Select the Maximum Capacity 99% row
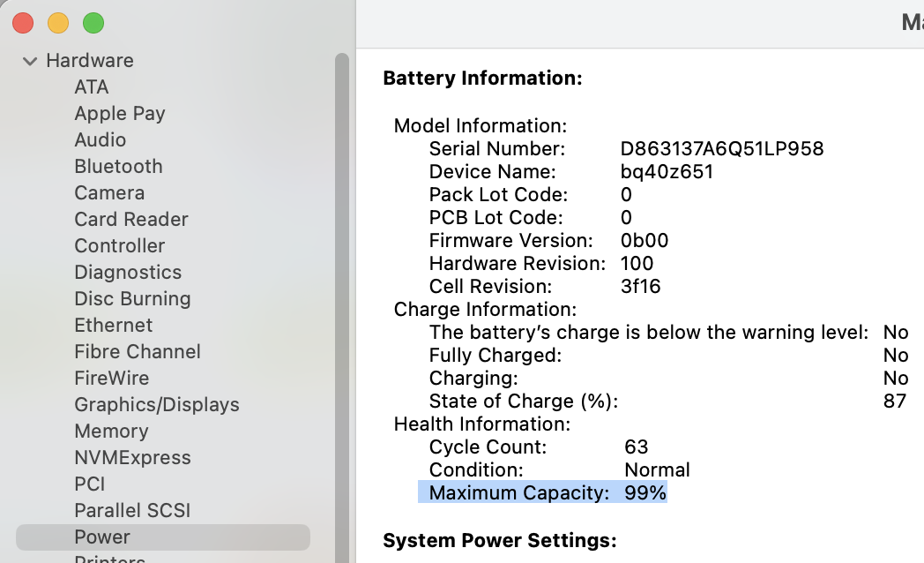Screen dimensions: 924x563 [542, 492]
